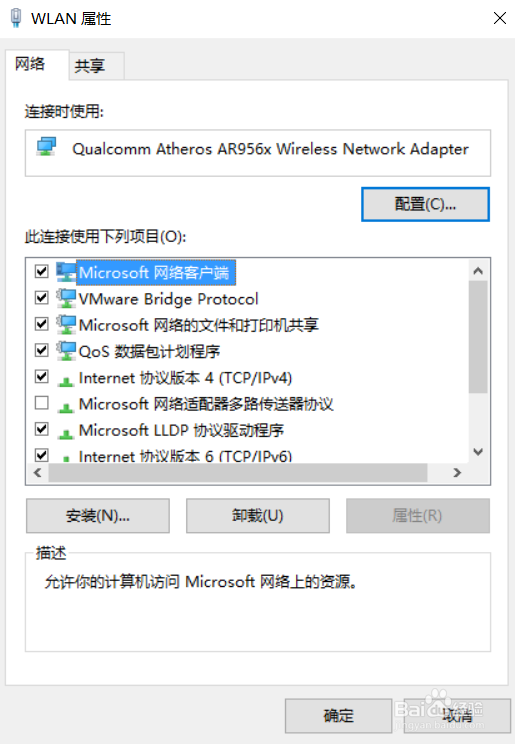Click the VMware Bridge Protocol icon

click(66, 298)
